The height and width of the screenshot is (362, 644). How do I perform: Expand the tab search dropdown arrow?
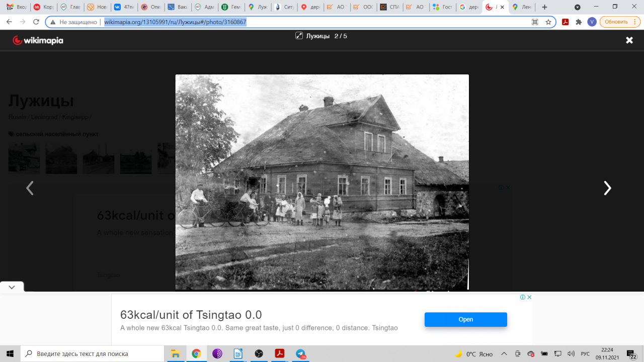(x=578, y=7)
